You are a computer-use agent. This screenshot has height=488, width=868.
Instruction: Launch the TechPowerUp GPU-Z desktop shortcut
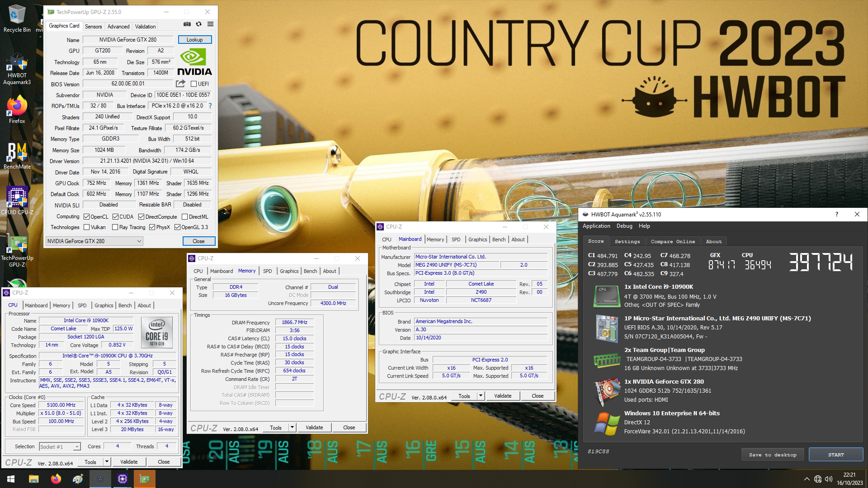[x=17, y=251]
